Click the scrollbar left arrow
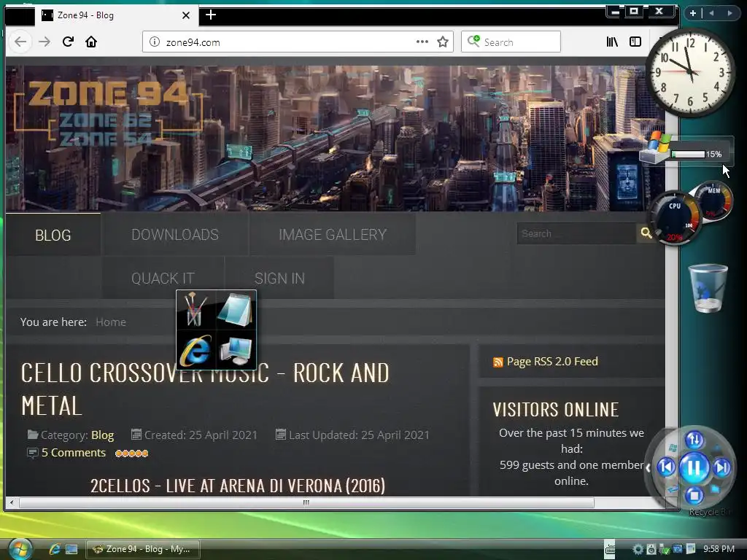The image size is (747, 560). [12, 502]
